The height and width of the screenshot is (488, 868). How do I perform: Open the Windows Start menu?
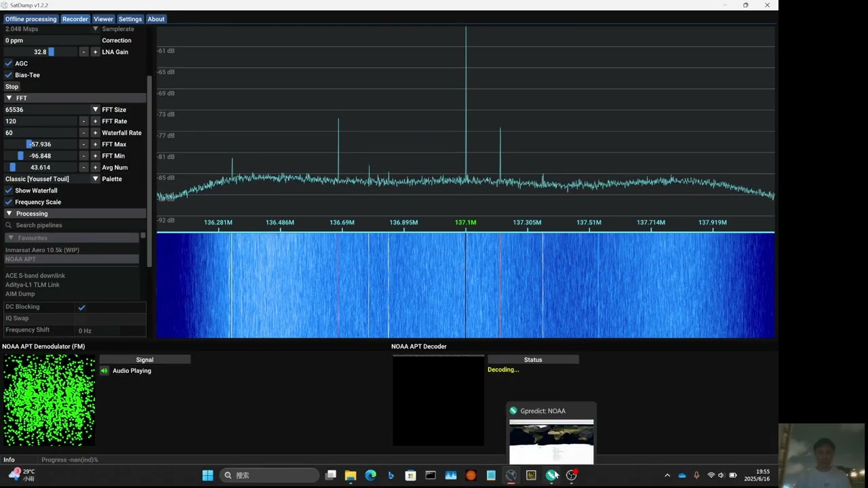[208, 475]
